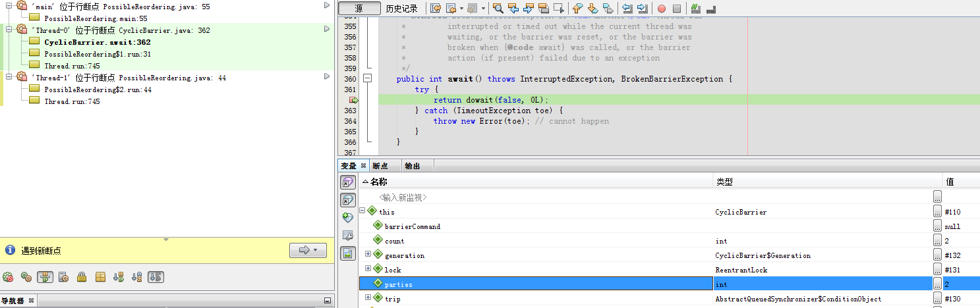Minimize the Navigator panel
Image resolution: width=980 pixels, height=308 pixels.
click(x=327, y=301)
